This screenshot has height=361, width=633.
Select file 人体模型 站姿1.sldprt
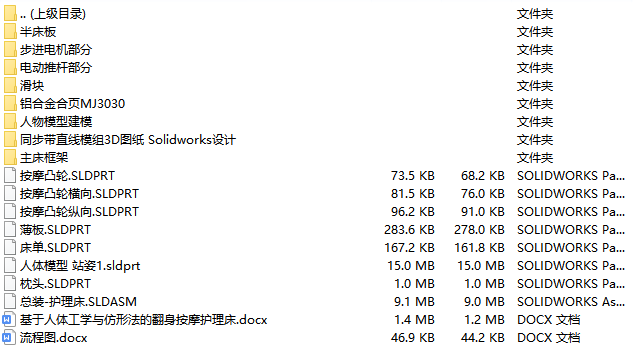[80, 266]
